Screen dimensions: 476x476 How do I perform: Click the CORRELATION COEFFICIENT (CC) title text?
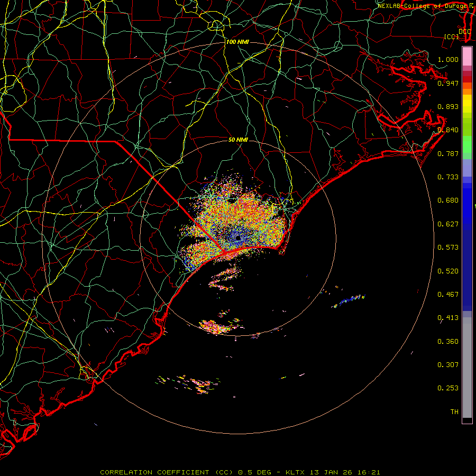(167, 472)
